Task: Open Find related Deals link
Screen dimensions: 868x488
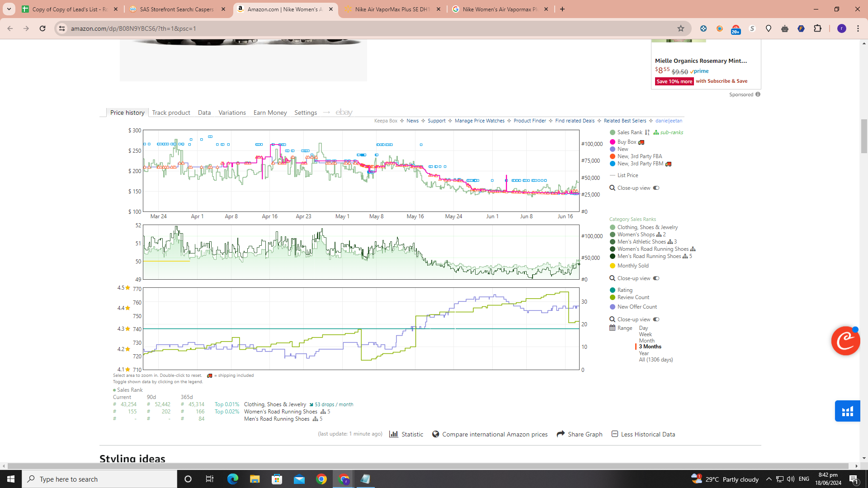Action: point(575,121)
